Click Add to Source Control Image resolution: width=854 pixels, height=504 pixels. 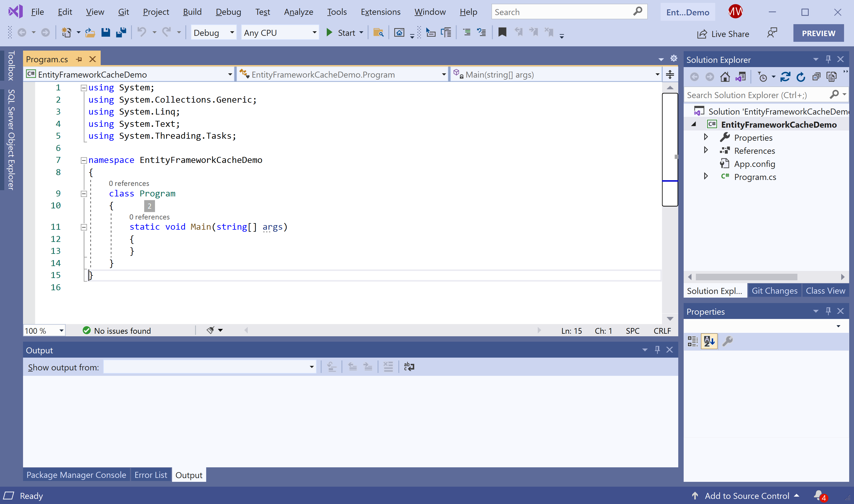pos(747,495)
